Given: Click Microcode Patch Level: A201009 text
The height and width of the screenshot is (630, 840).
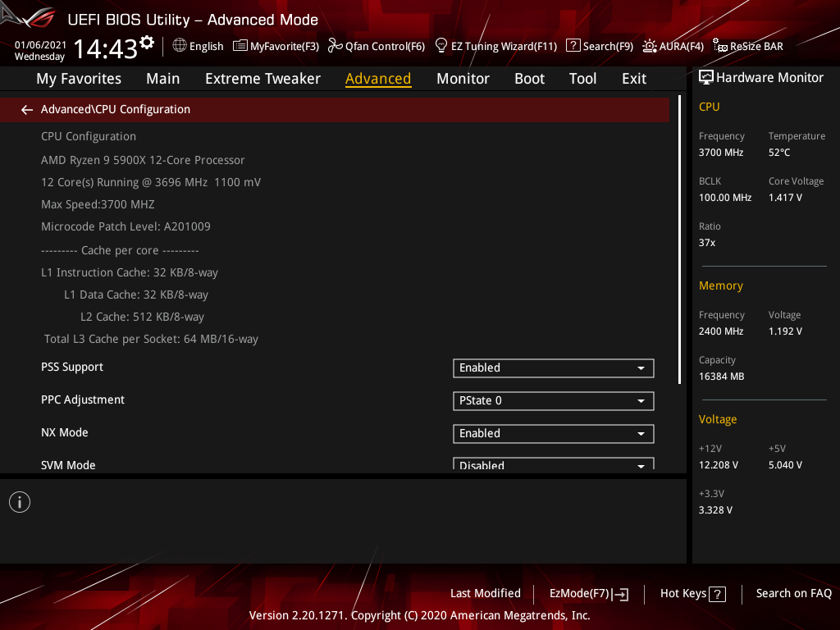Looking at the screenshot, I should (126, 226).
